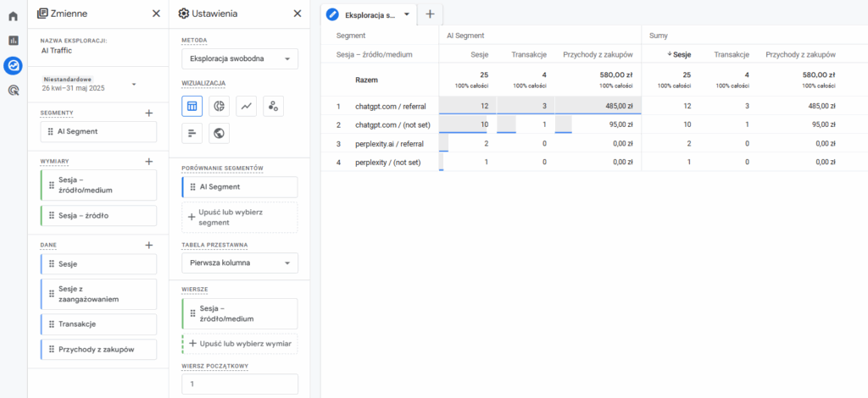Viewport: 868px width, 398px height.
Task: Select the line chart visualization
Action: coord(246,106)
